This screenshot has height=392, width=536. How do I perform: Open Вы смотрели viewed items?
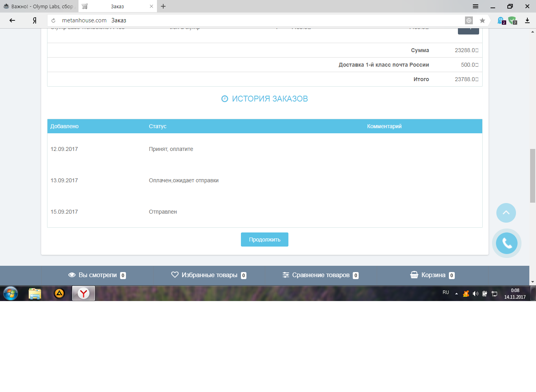(97, 275)
